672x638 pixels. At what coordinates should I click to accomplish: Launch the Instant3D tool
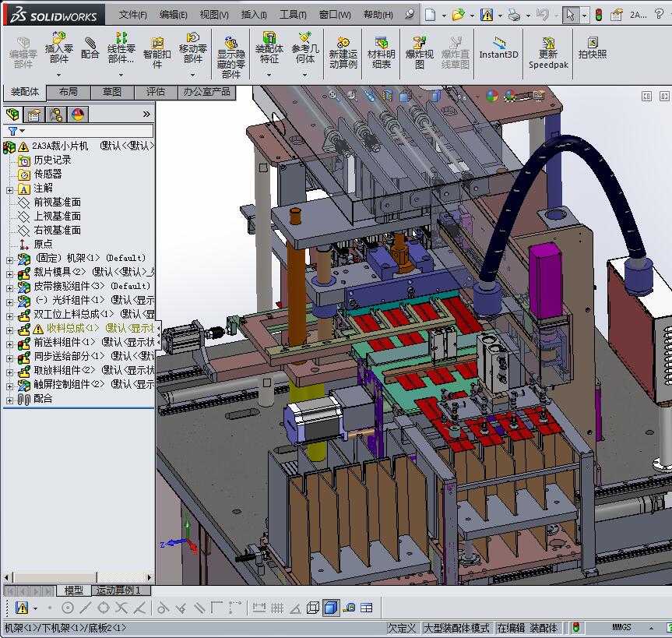pos(498,48)
